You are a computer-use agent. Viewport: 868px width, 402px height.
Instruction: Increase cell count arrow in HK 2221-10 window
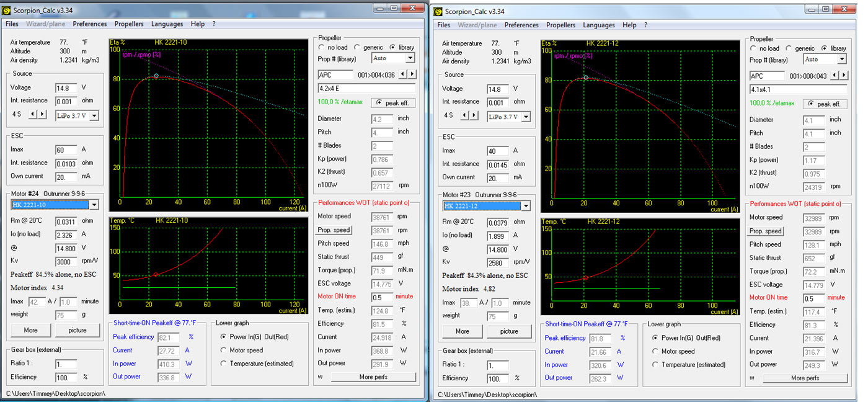coord(42,114)
